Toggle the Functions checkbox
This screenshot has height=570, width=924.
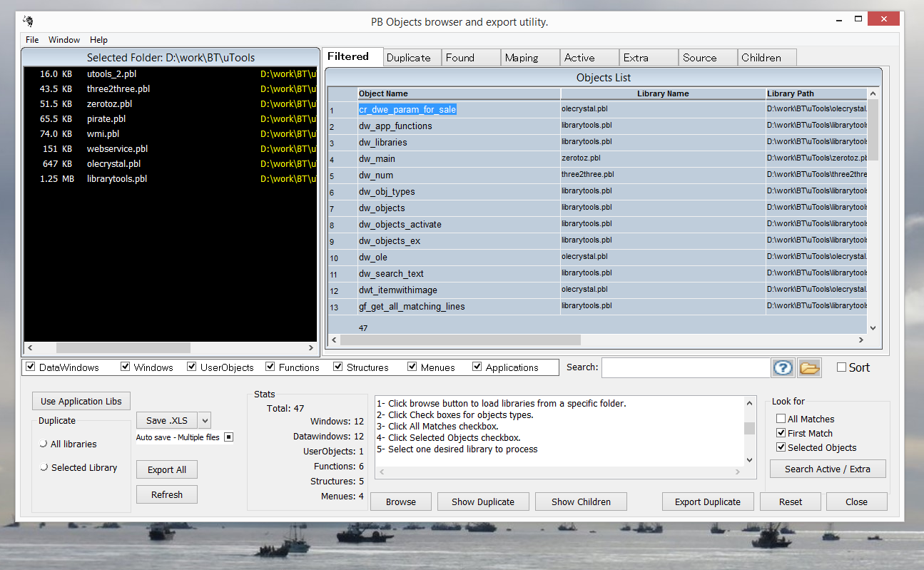270,367
